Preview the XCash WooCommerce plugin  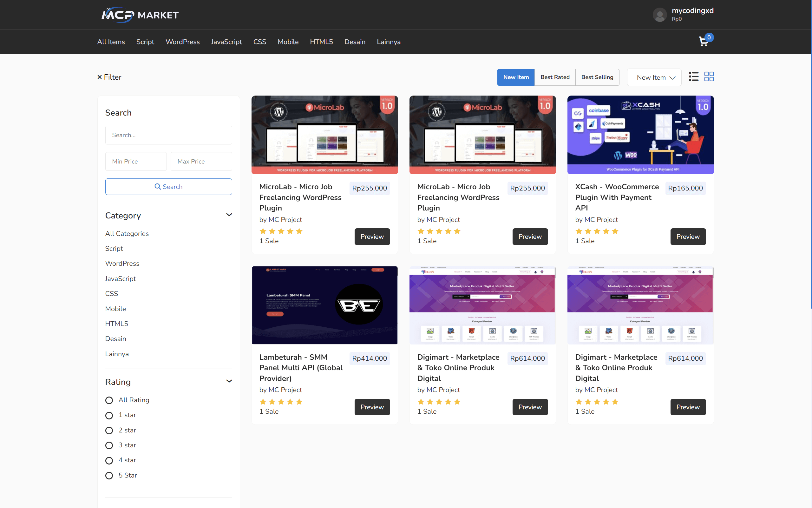click(x=688, y=237)
